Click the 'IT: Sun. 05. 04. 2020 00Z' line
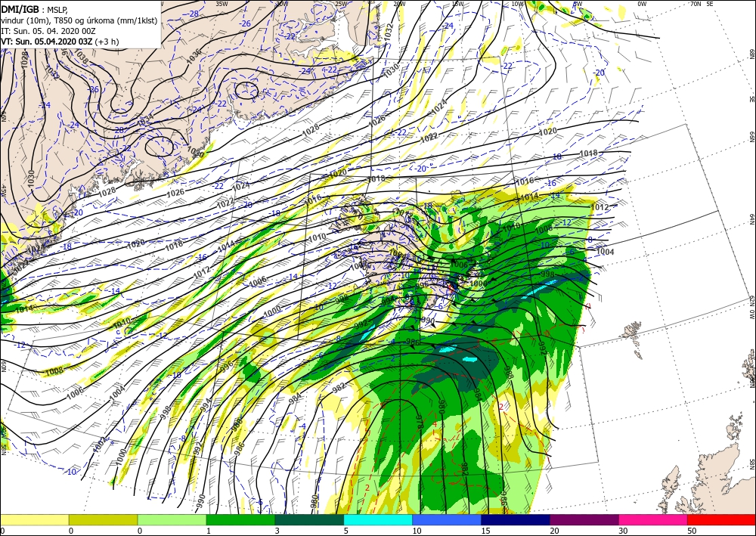This screenshot has width=756, height=536. 48,31
